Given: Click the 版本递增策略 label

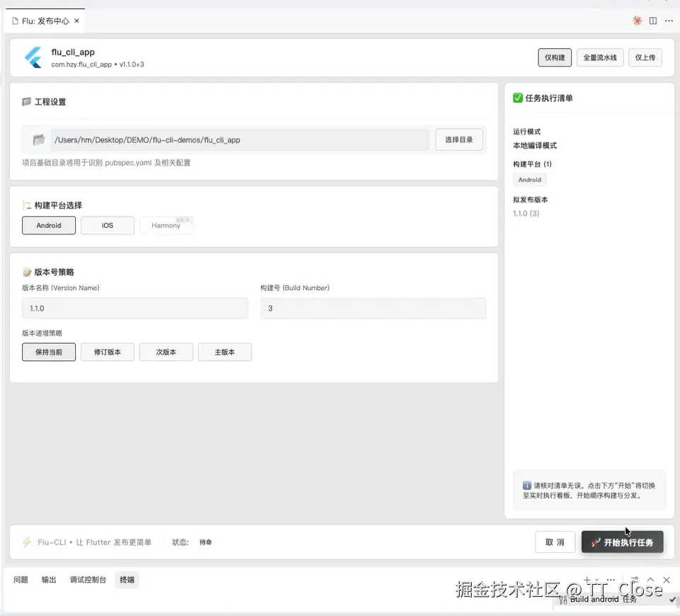Looking at the screenshot, I should [x=42, y=333].
